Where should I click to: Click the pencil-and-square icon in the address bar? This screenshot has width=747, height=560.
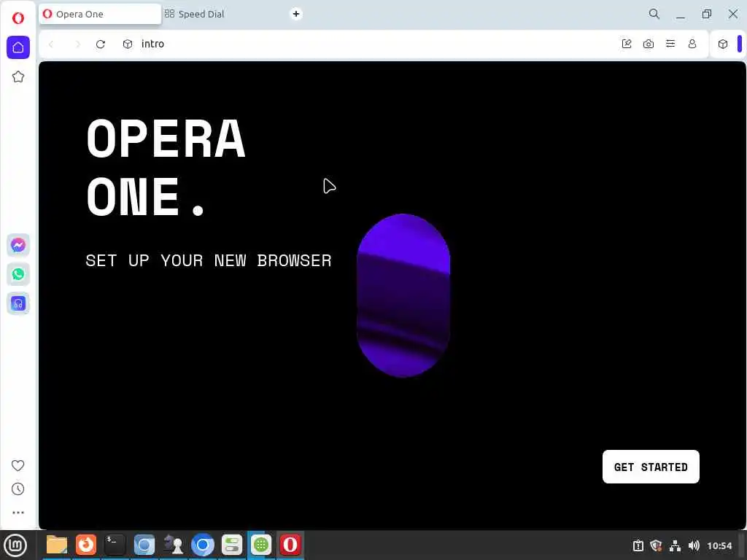[x=627, y=44]
